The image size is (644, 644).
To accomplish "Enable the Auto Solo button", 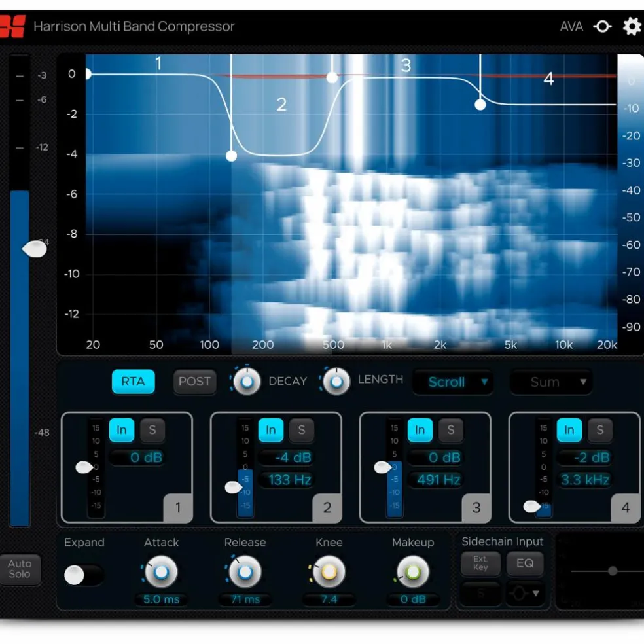I will click(x=20, y=569).
